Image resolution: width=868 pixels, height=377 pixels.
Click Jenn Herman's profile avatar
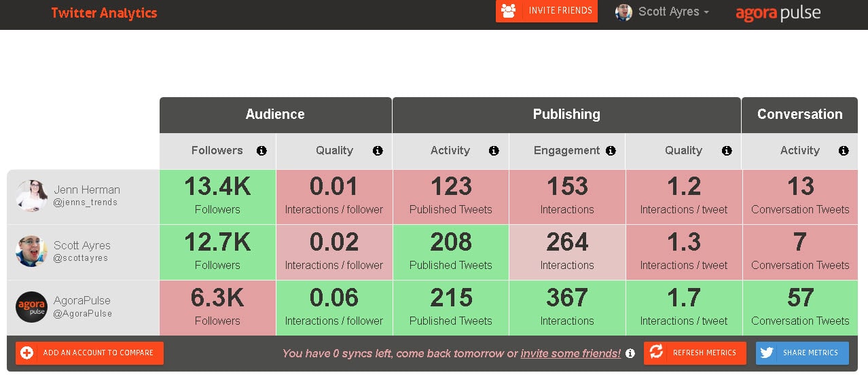point(31,196)
